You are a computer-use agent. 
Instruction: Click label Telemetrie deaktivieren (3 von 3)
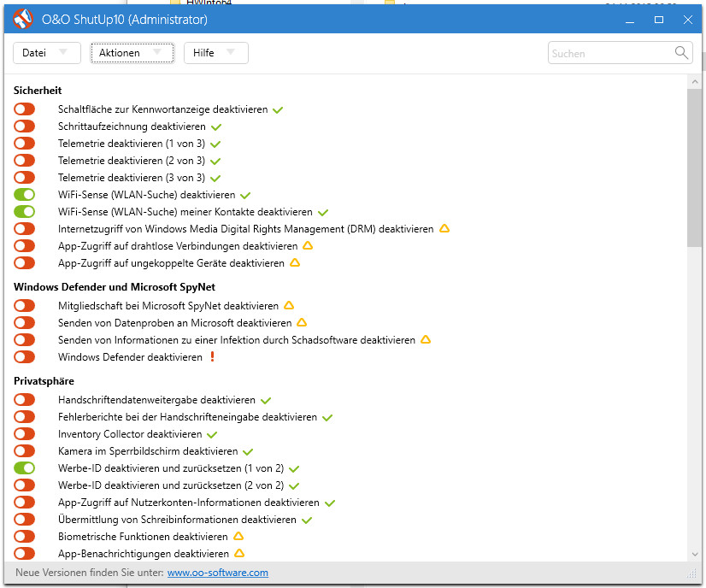132,178
